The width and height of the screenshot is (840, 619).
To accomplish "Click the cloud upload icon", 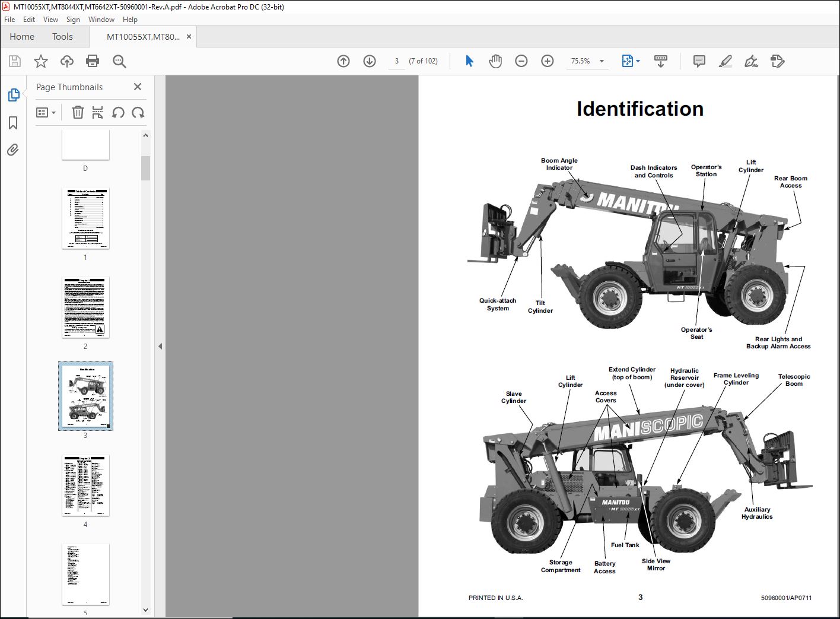I will tap(67, 61).
